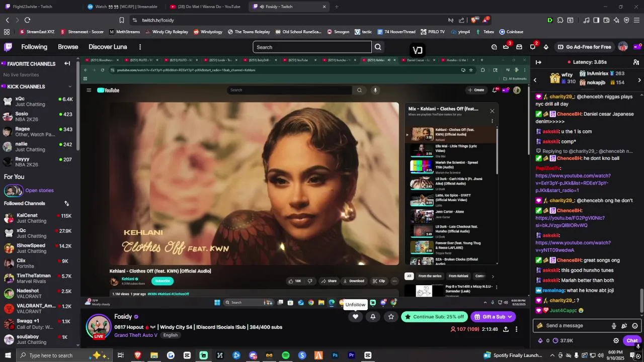This screenshot has height=362, width=644.
Task: Sort followed channels icon
Action: point(66,203)
